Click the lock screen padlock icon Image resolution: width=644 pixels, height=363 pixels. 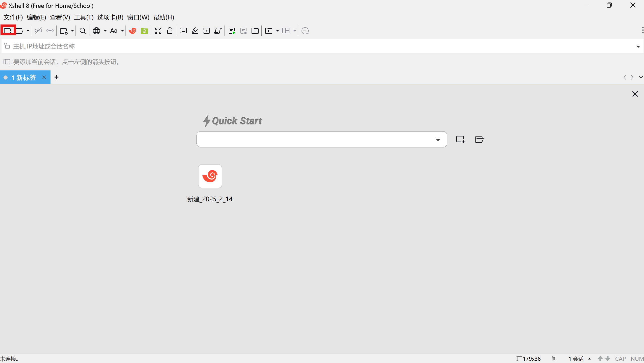(x=170, y=31)
